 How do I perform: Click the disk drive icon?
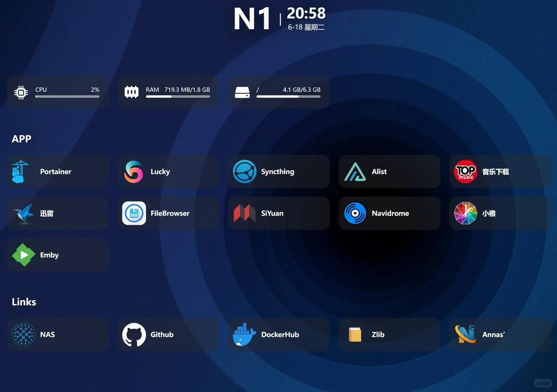pos(242,93)
